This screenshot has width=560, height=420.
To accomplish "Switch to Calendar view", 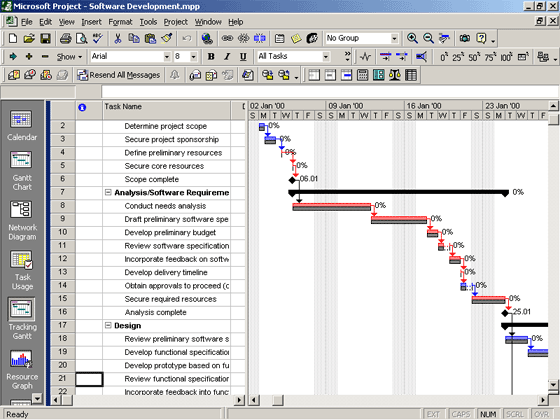I will [x=21, y=126].
